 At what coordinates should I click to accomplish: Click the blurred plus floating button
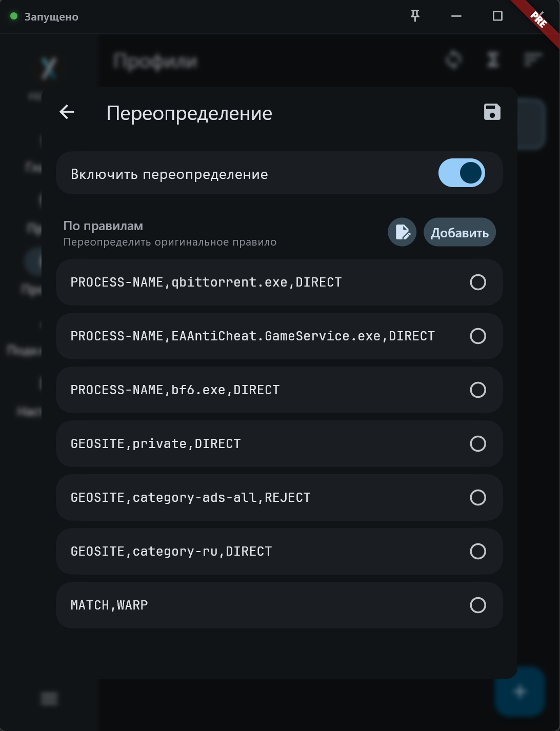click(x=520, y=692)
